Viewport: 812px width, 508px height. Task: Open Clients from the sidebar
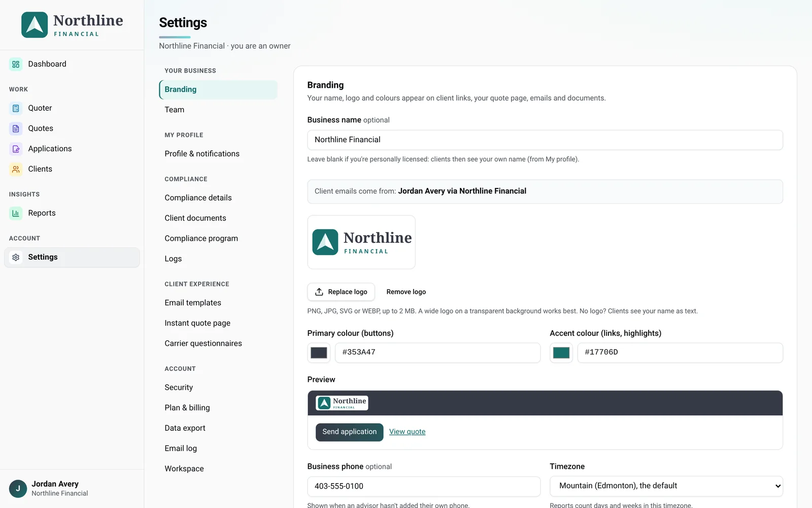coord(72,169)
